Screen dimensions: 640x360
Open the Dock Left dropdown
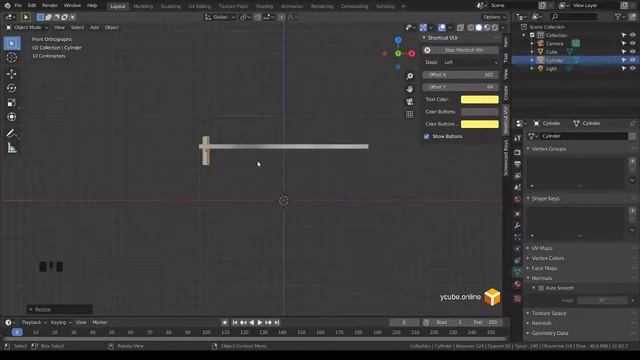[471, 62]
